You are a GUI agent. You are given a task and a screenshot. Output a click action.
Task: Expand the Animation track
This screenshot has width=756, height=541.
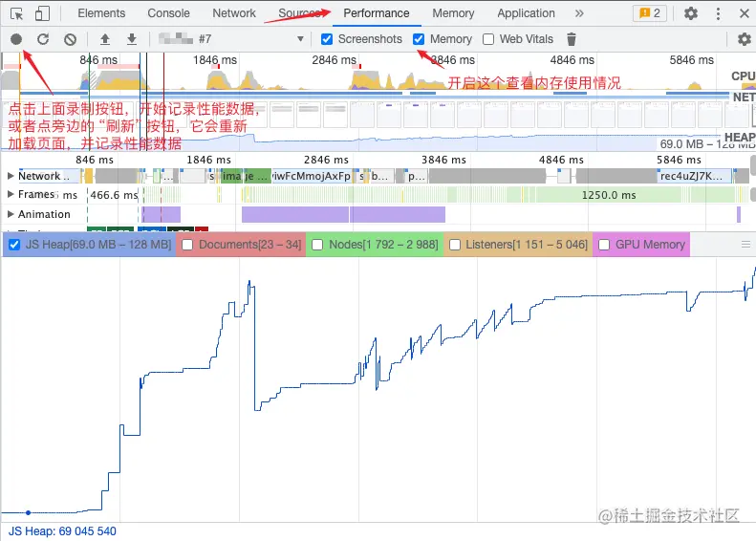(11, 214)
